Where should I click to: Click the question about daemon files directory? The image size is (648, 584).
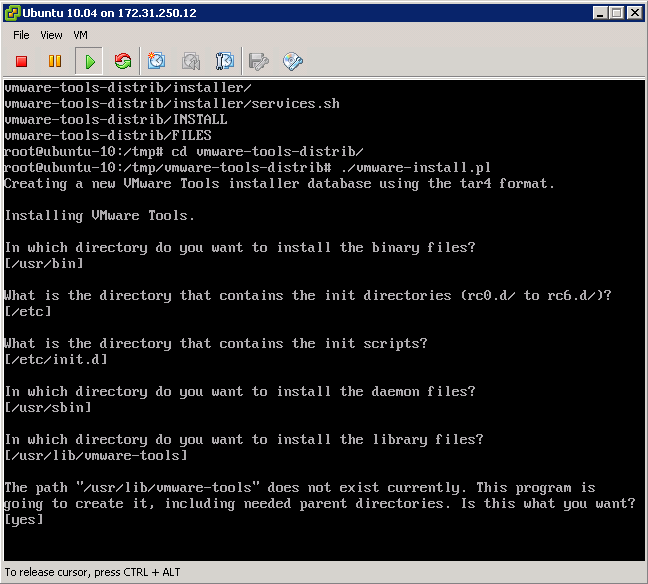pos(240,391)
